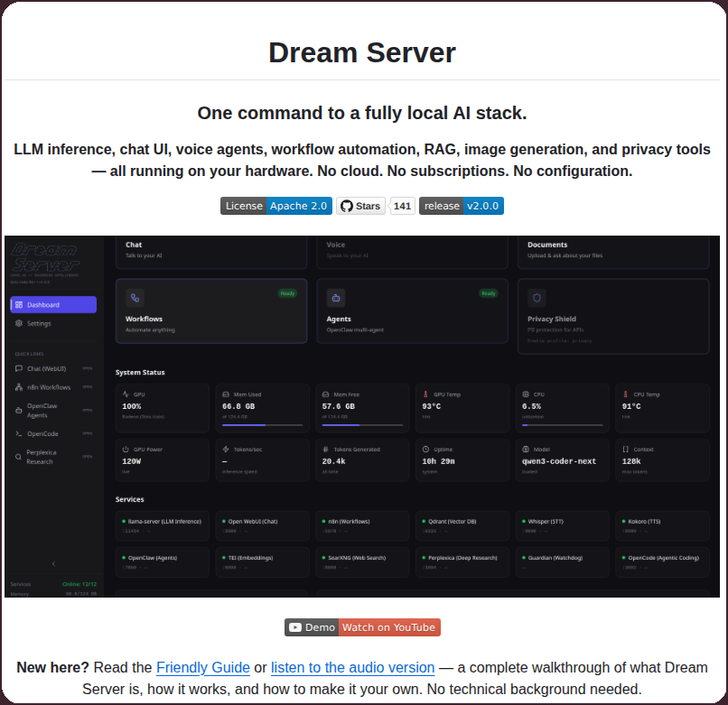Click the Settings gear icon in sidebar
The height and width of the screenshot is (705, 728).
point(19,323)
